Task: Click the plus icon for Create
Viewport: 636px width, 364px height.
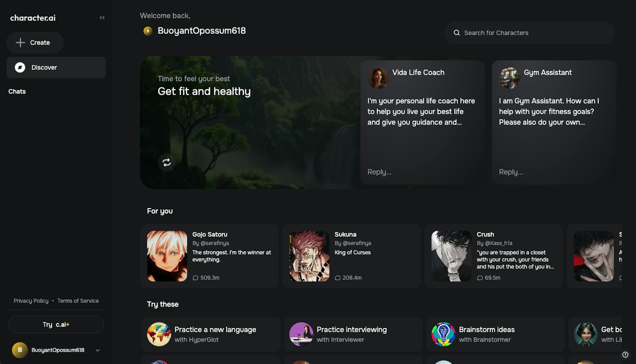Action: pyautogui.click(x=20, y=42)
